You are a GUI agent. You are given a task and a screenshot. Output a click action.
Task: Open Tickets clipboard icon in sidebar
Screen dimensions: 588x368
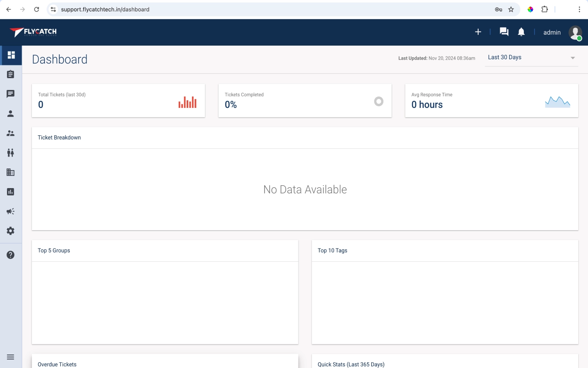(11, 74)
